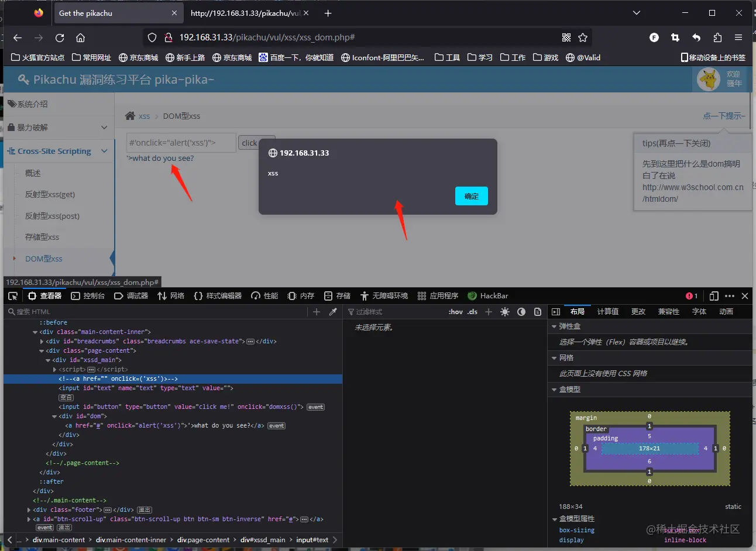Toggle responsive design mode
The height and width of the screenshot is (551, 756).
tap(714, 296)
